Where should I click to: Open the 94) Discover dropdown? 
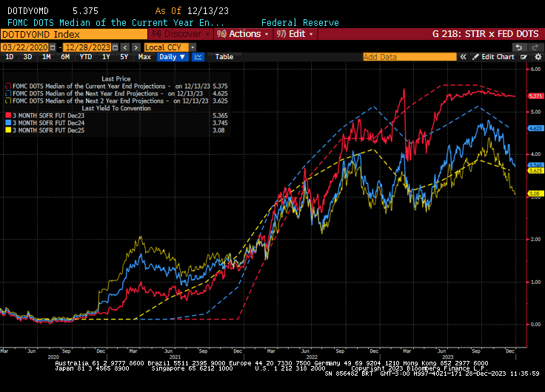tap(181, 34)
